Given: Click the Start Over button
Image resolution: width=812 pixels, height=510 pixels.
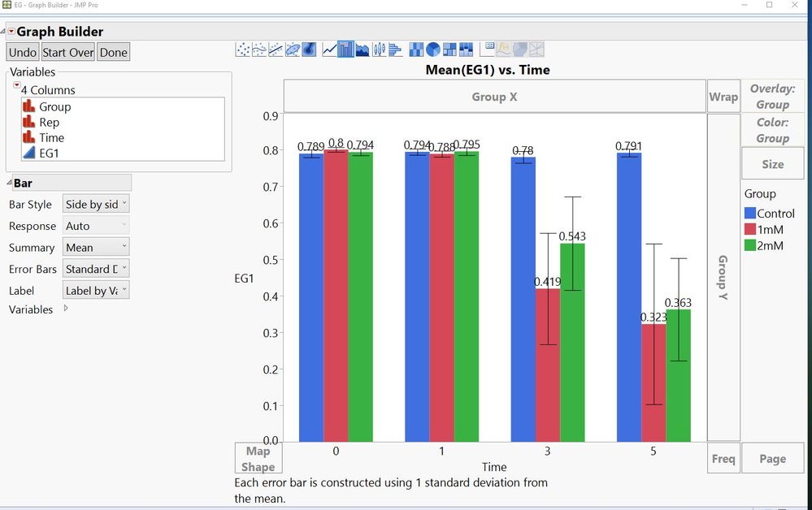Looking at the screenshot, I should (67, 52).
